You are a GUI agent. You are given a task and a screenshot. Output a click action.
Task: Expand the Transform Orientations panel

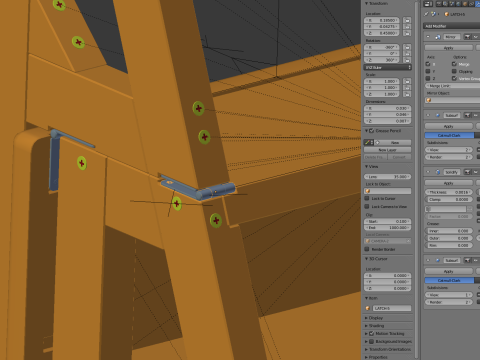point(366,349)
